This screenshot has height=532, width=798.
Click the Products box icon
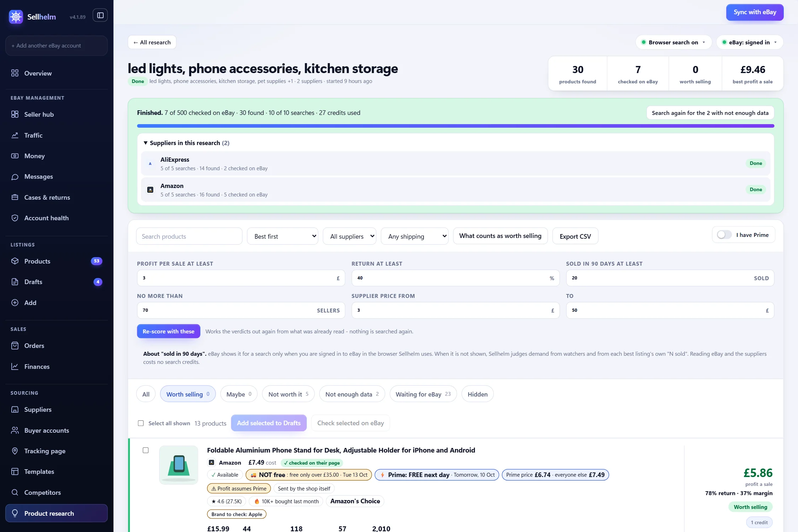(x=15, y=261)
